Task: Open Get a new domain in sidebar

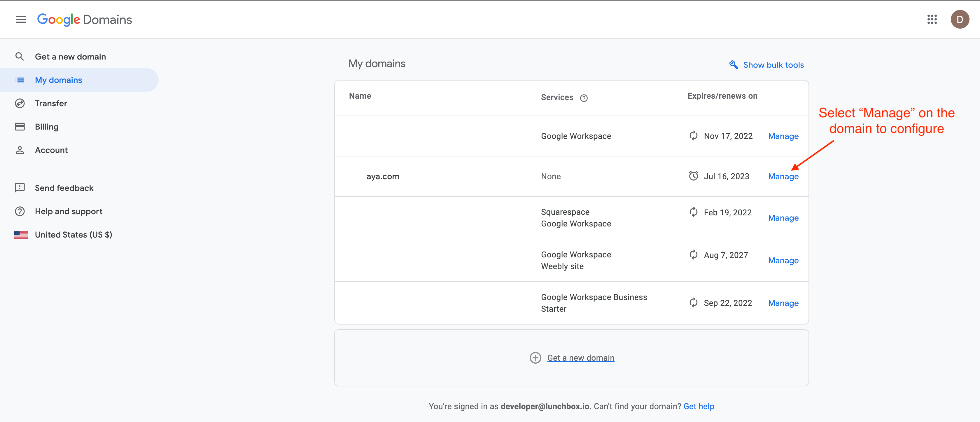Action: [79, 57]
